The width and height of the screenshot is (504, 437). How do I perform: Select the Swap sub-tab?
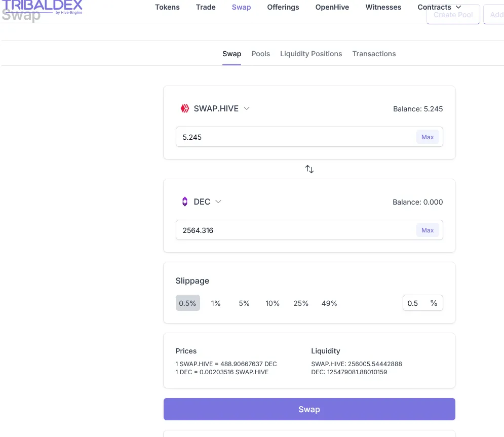pyautogui.click(x=232, y=54)
